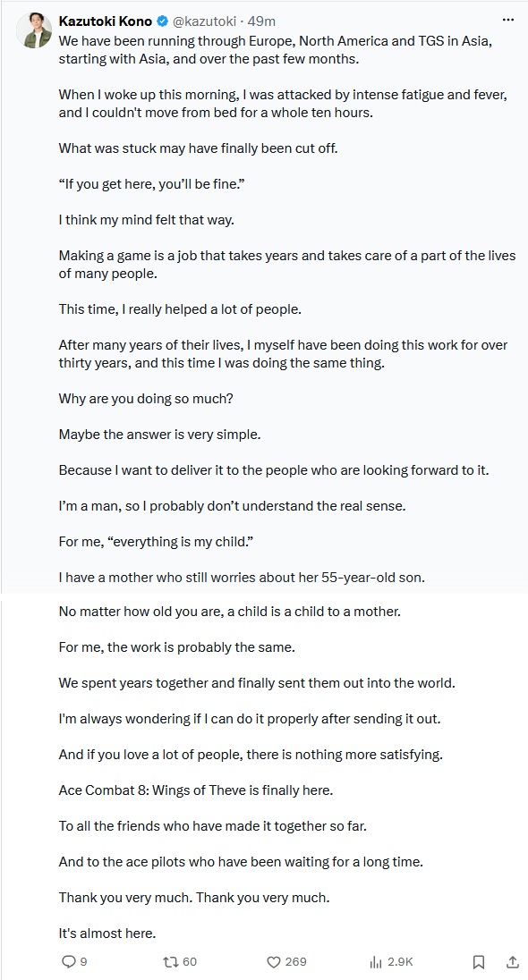Open the three-dot more options menu

508,20
